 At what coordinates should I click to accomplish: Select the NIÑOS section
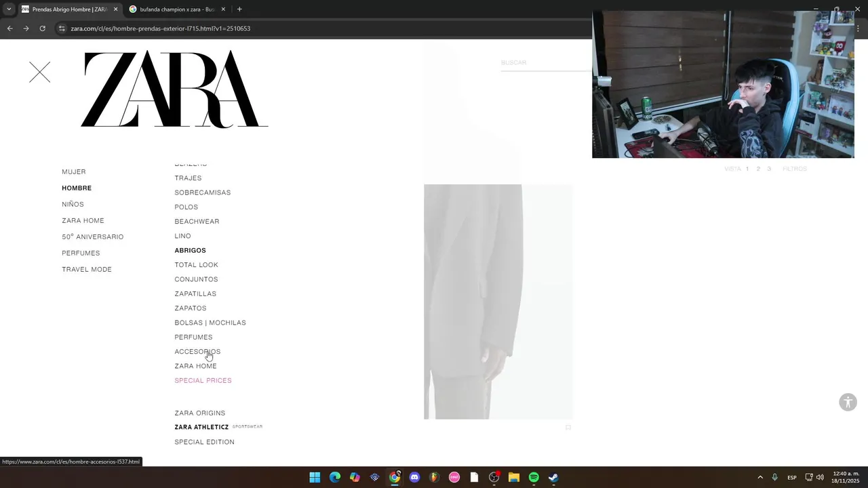click(x=73, y=205)
